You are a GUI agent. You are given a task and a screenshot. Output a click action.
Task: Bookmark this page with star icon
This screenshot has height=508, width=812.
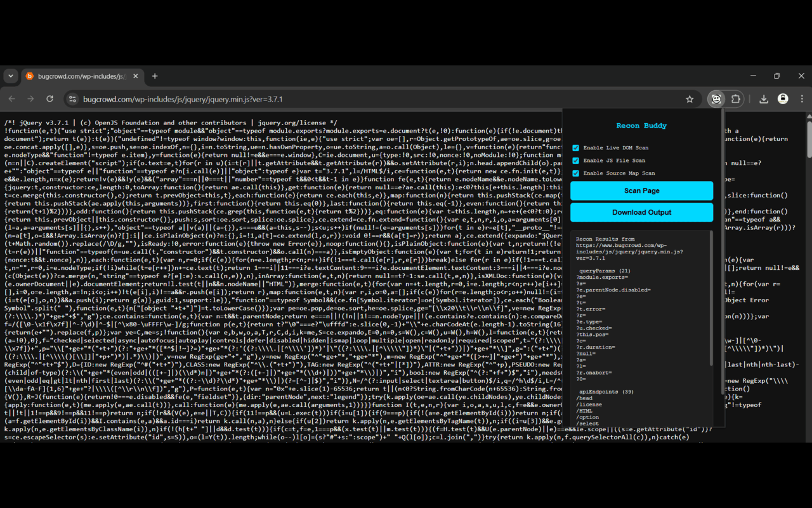click(690, 99)
